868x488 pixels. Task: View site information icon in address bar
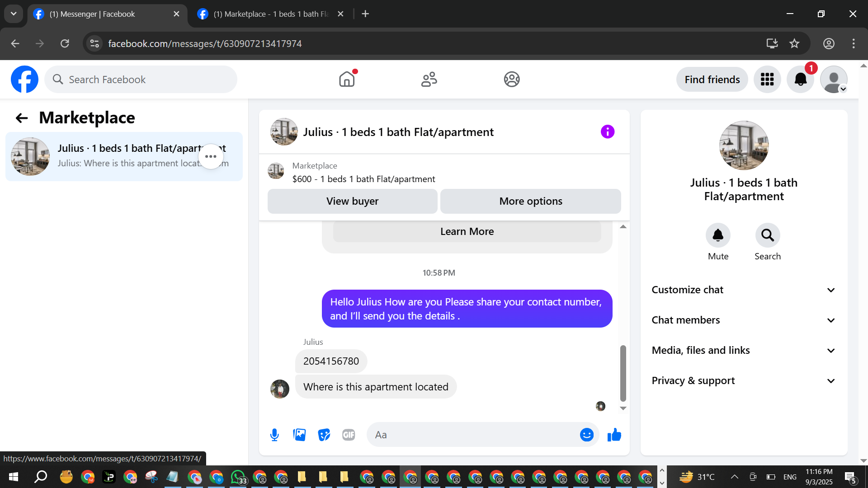(x=94, y=43)
